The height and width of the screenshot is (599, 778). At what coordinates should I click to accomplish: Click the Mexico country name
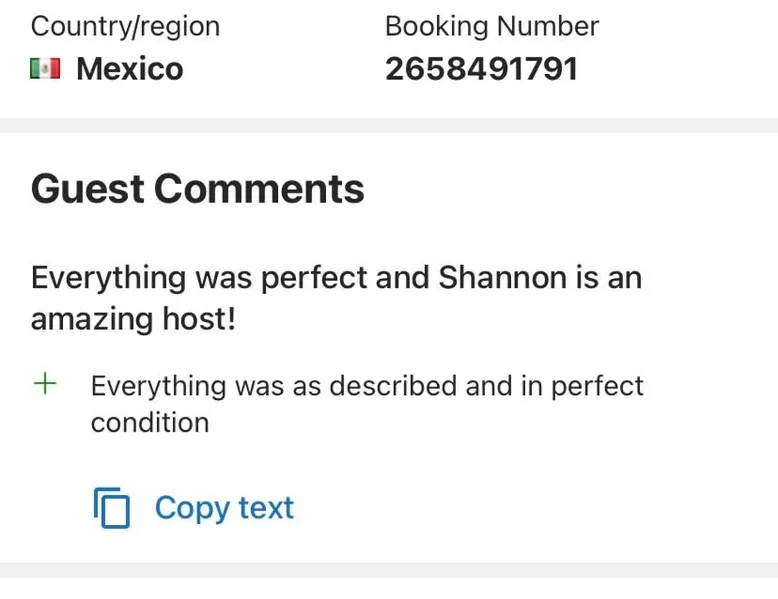pos(130,69)
